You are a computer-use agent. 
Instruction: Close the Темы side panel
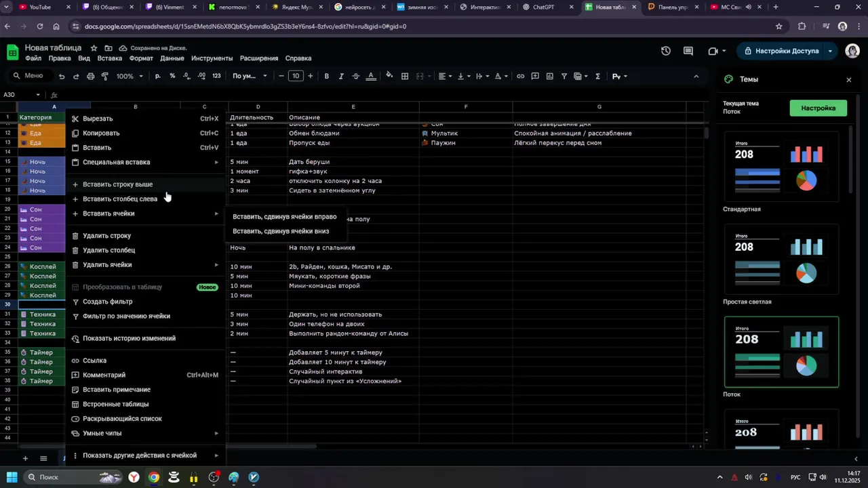tap(848, 79)
